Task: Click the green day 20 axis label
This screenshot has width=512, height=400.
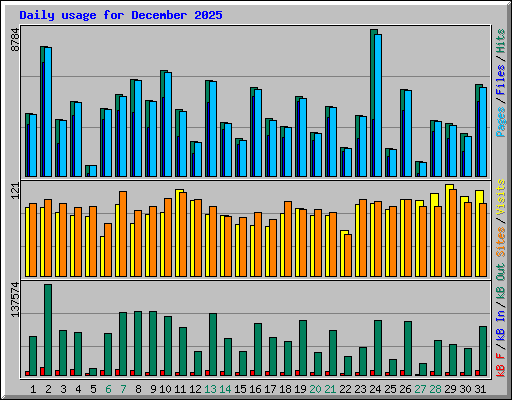Action: point(315,389)
